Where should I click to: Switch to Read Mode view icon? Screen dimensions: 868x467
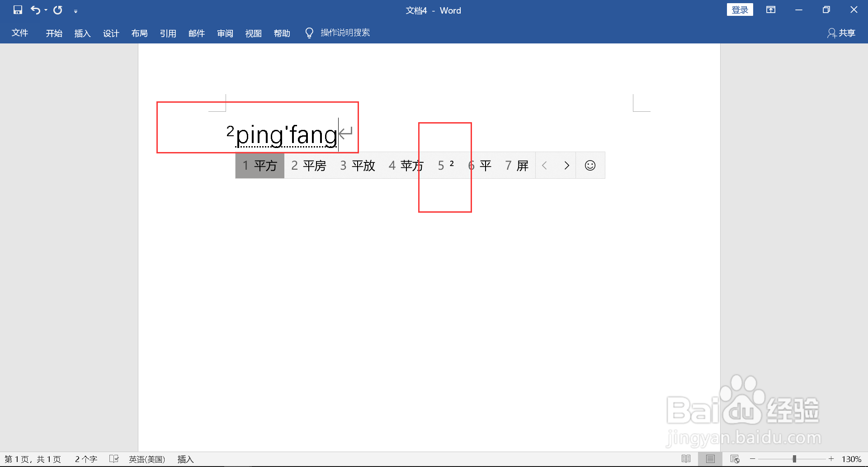click(x=686, y=459)
